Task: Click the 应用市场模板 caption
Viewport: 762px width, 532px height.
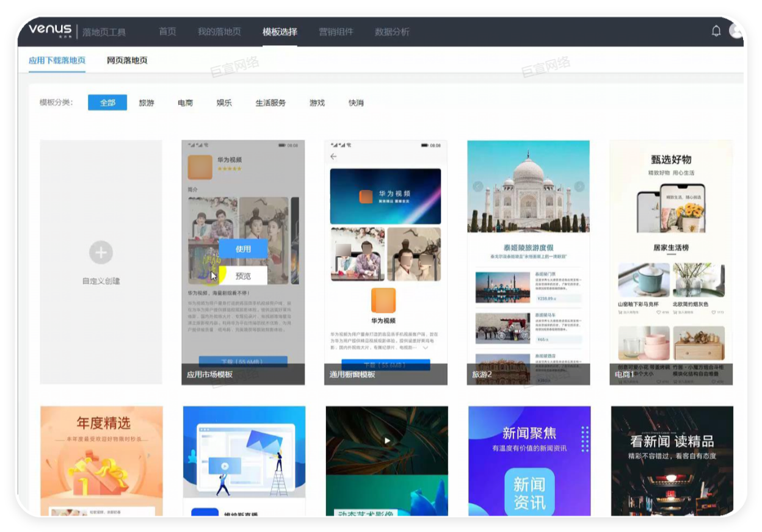Action: [209, 375]
